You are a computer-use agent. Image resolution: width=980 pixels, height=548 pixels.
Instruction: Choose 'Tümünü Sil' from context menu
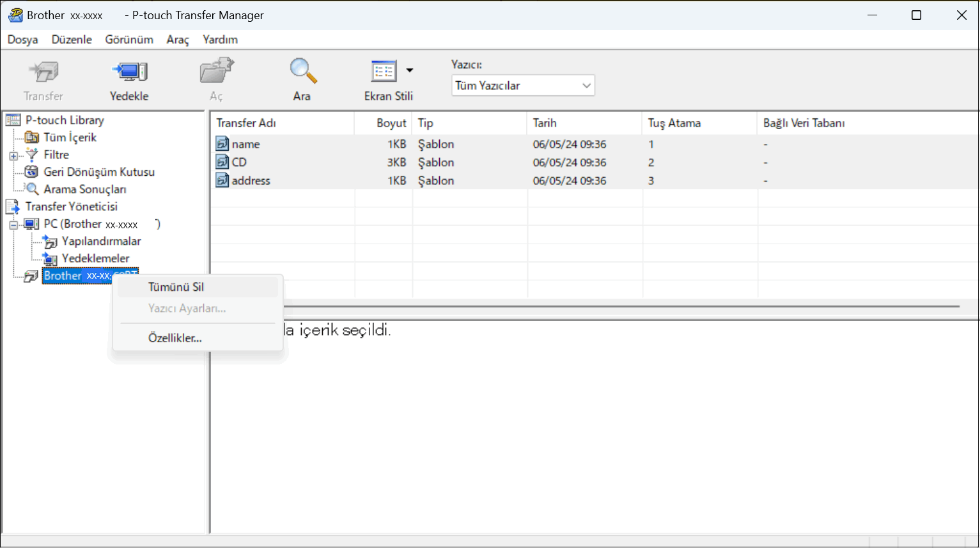176,287
